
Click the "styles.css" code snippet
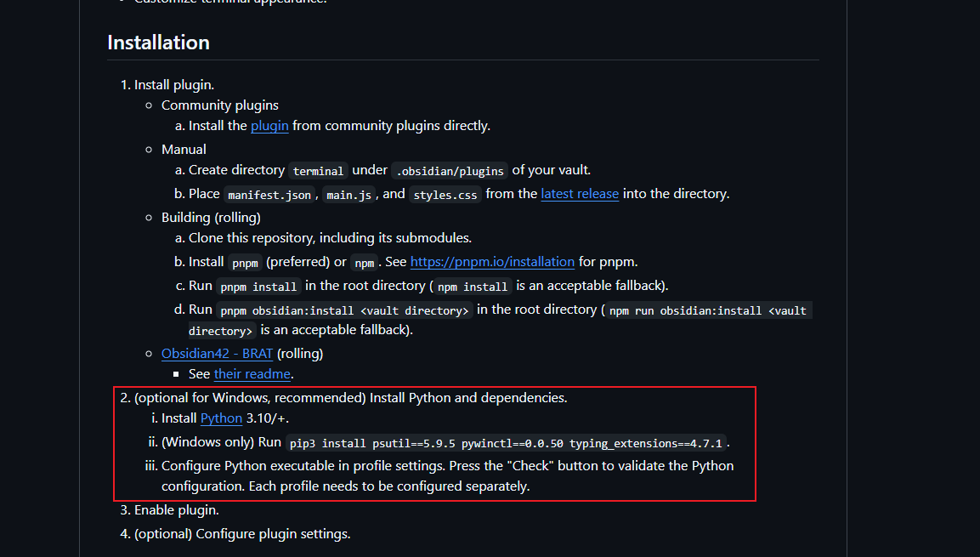click(445, 195)
